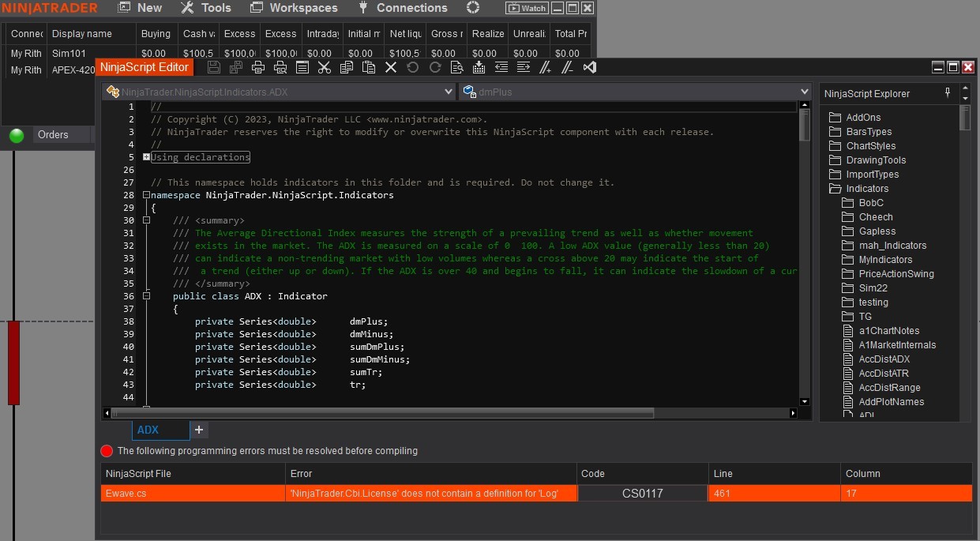Sort errors by NinjaScript File column
The height and width of the screenshot is (541, 980).
pos(193,474)
